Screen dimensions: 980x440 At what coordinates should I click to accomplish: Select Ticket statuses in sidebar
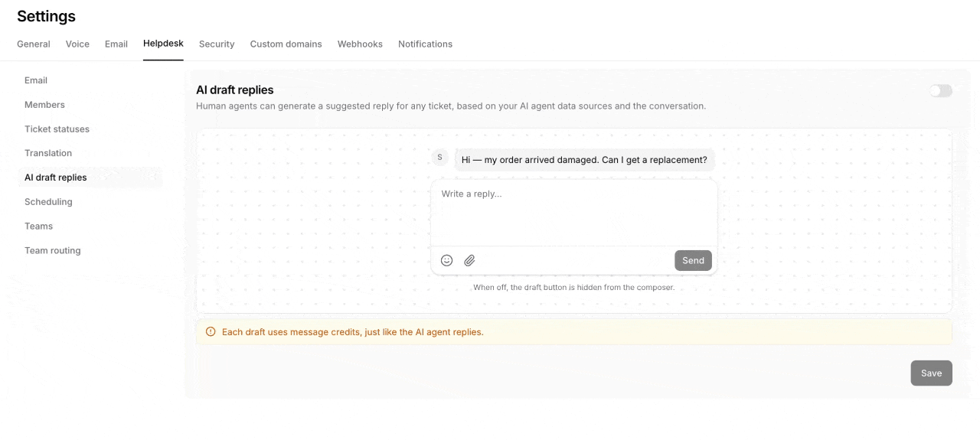[x=90, y=129]
